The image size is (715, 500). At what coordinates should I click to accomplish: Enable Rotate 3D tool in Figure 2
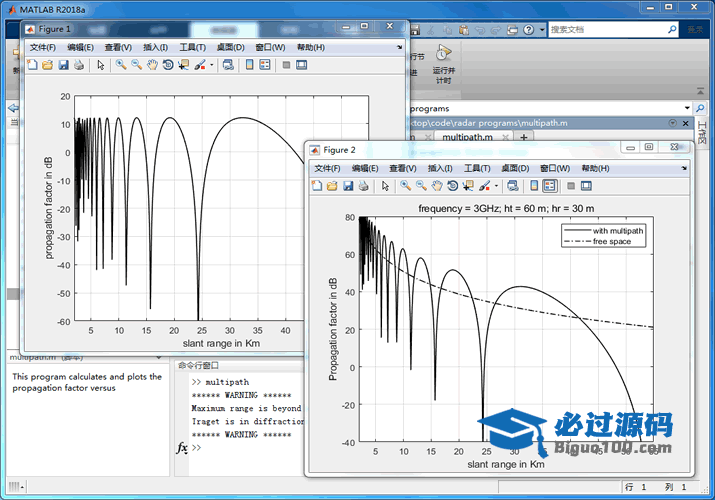(x=452, y=186)
